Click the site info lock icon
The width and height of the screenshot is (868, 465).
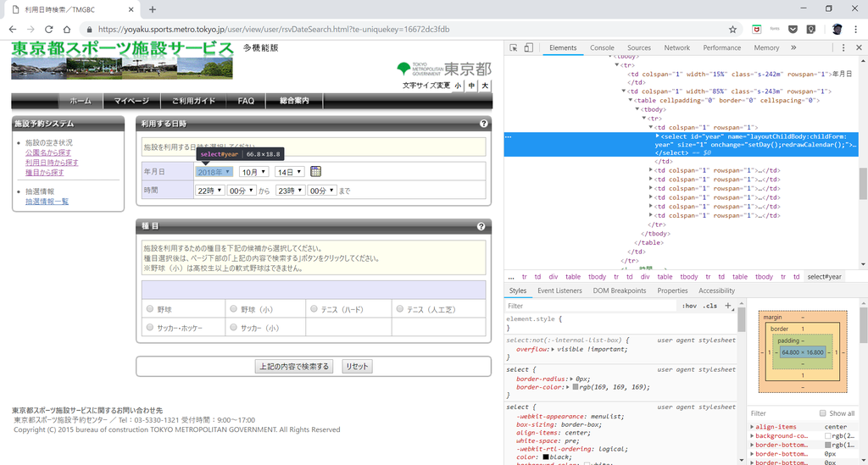pos(88,30)
